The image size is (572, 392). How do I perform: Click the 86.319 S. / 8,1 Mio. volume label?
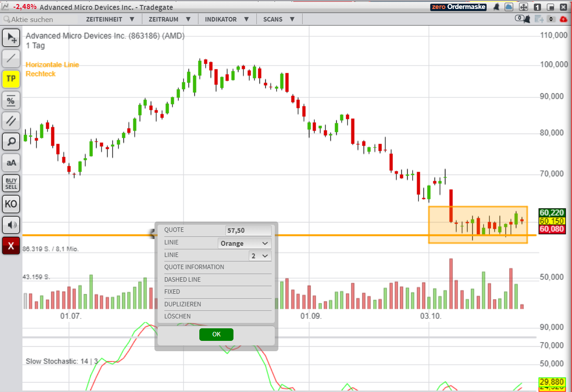pyautogui.click(x=51, y=248)
